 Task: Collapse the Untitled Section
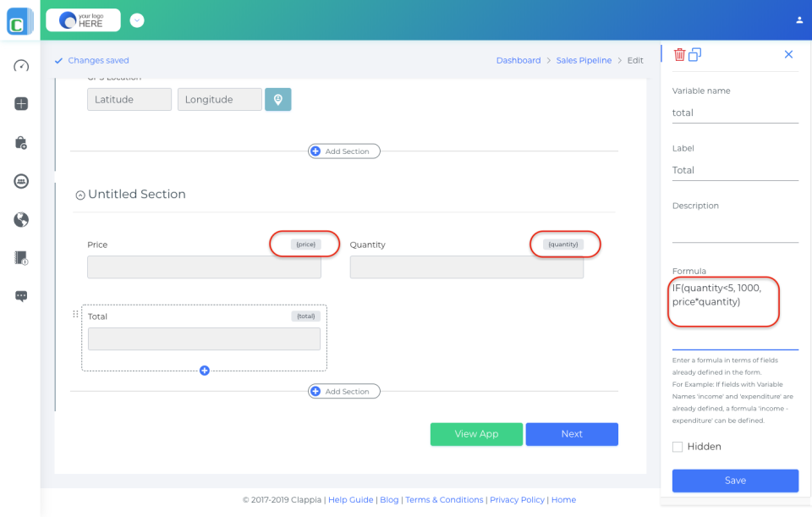point(80,194)
